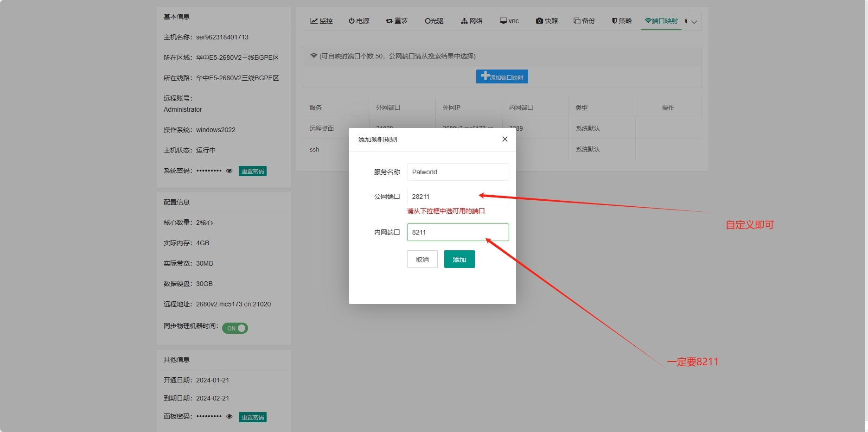This screenshot has height=432, width=868.
Task: Click 添加 button to add mapping
Action: [459, 260]
